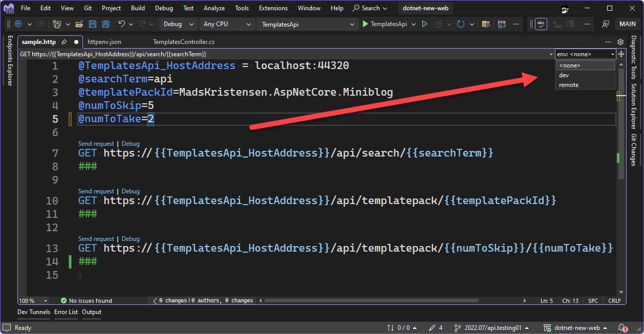The height and width of the screenshot is (334, 644).
Task: Click the Send Feedback person icon
Action: (x=606, y=24)
